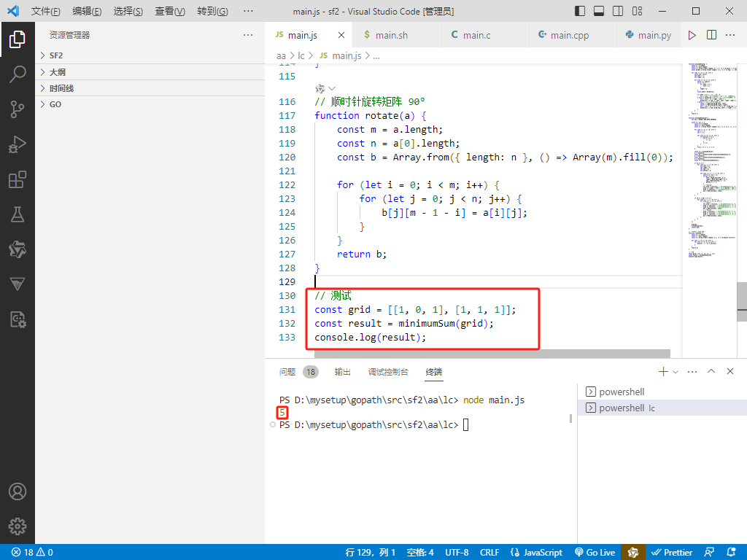Screen dimensions: 747x560
Task: Toggle the secondary side bar layout icon
Action: [618, 11]
